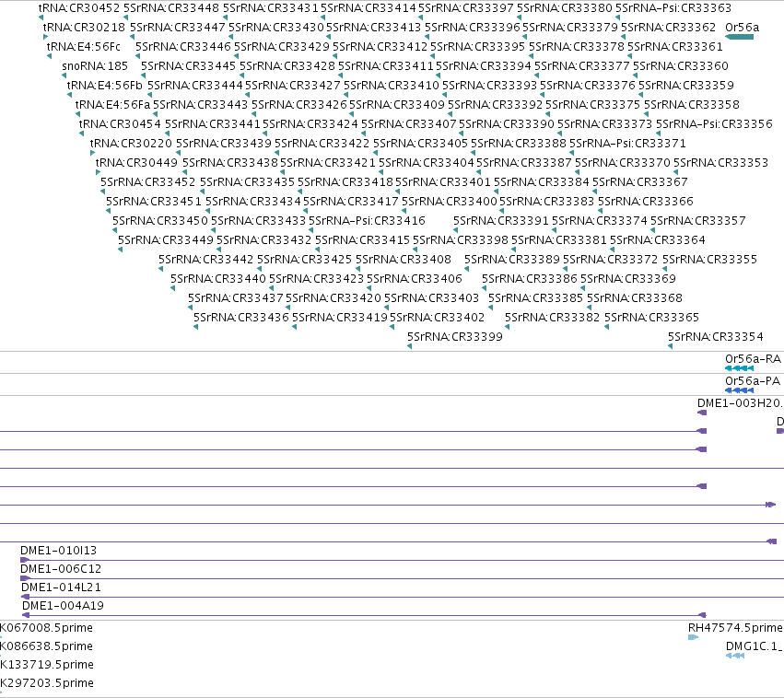The height and width of the screenshot is (698, 784).
Task: Click the 5SrRNA:CR33369 label
Action: click(x=628, y=278)
